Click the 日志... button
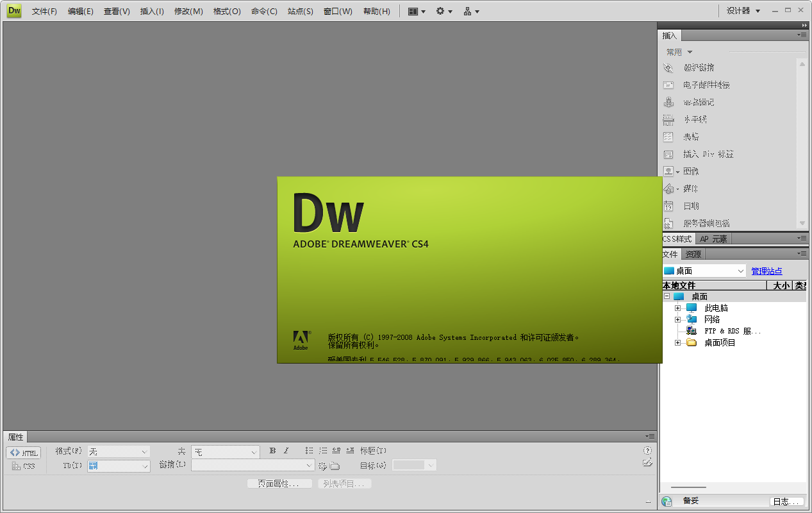The image size is (812, 513). 786,502
